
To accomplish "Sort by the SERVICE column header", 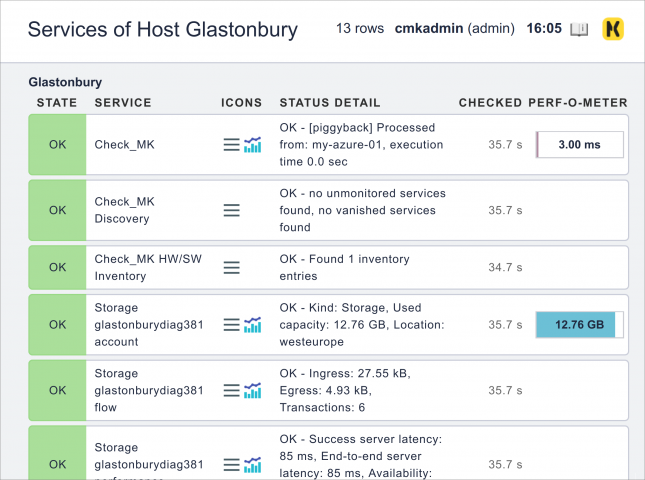I will point(123,102).
